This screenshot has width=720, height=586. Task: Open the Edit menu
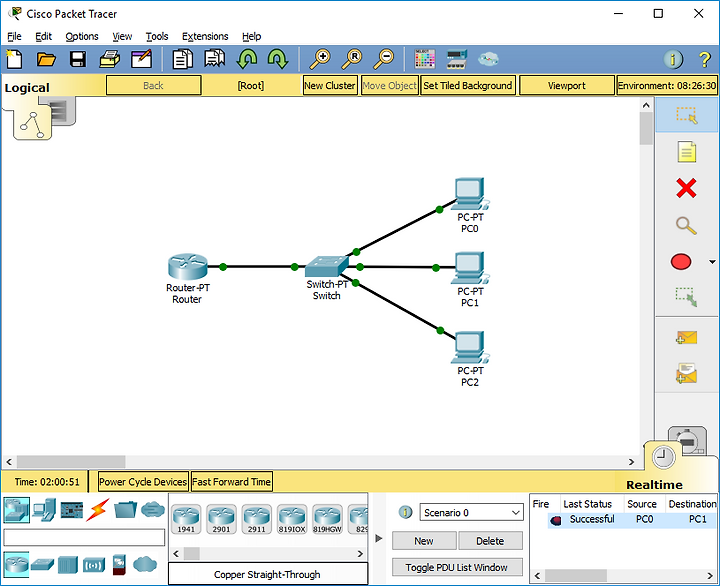[x=44, y=36]
